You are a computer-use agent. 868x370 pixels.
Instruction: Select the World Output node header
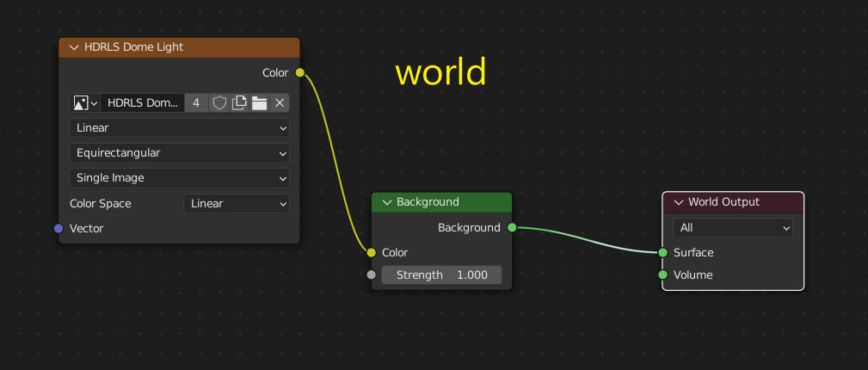[x=733, y=202]
